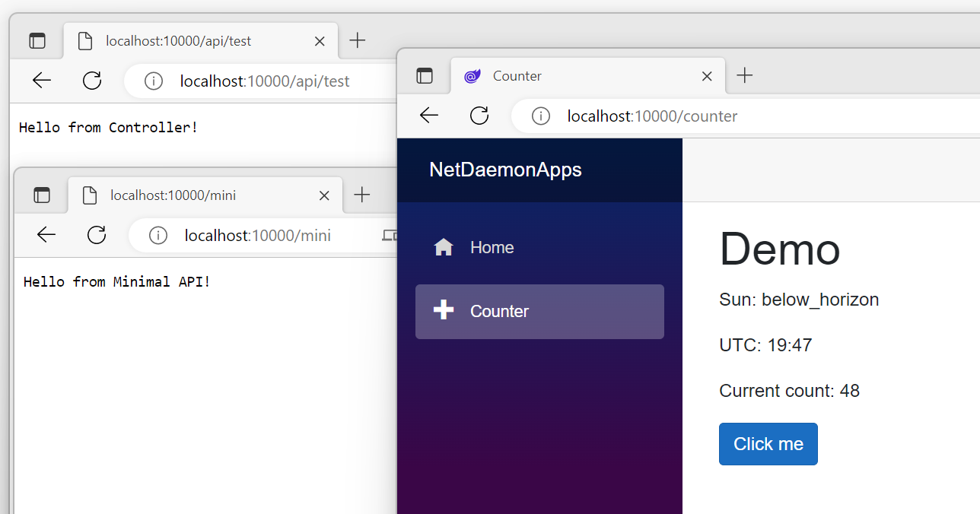Open new tab beside the Counter tab
Viewport: 980px width, 514px height.
tap(745, 75)
